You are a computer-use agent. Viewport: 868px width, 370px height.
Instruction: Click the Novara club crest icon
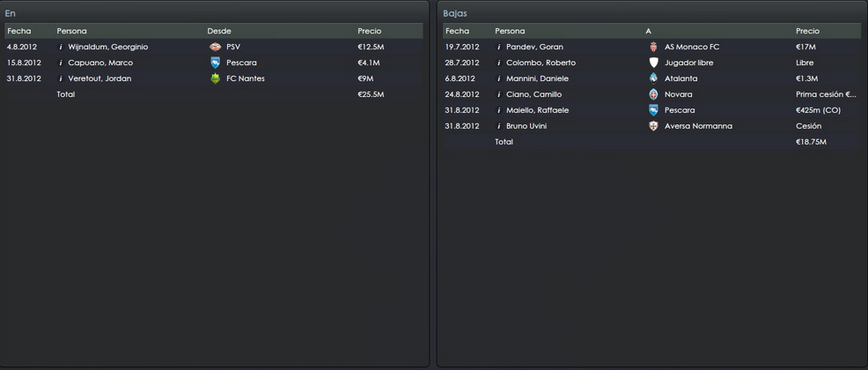[x=654, y=94]
